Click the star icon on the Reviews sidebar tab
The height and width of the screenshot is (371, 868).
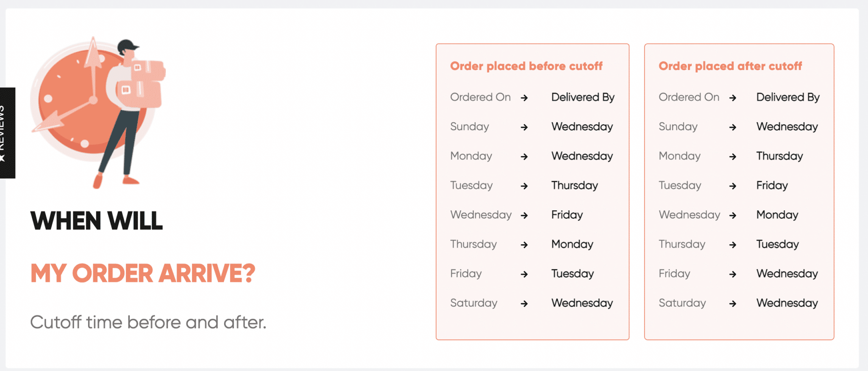[x=4, y=158]
